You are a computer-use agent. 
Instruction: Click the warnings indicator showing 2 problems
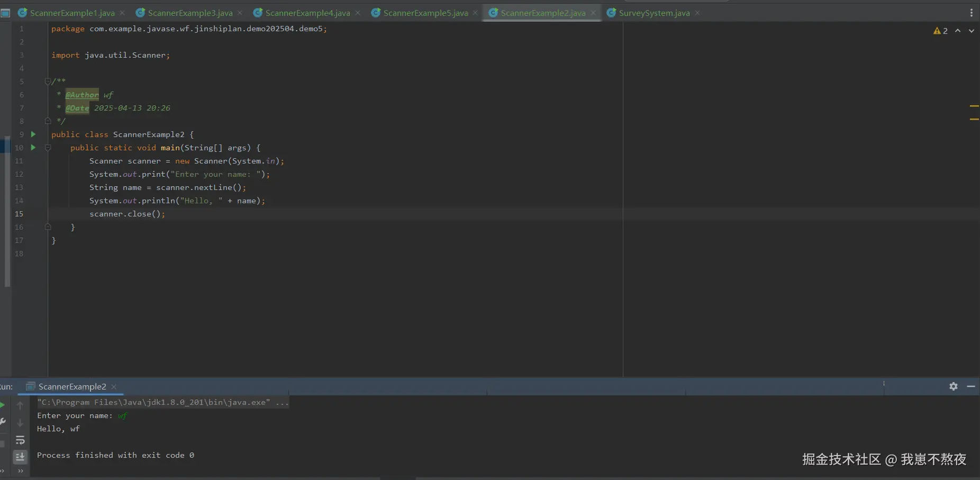pos(941,31)
